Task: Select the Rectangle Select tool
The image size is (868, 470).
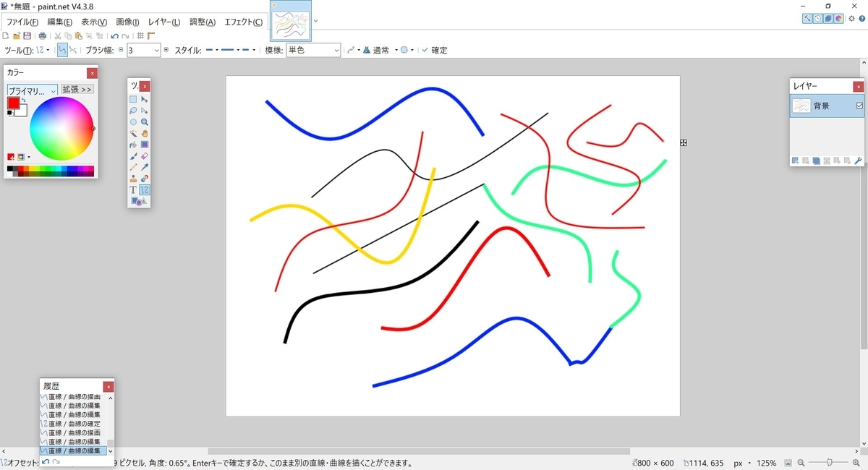Action: click(x=133, y=100)
